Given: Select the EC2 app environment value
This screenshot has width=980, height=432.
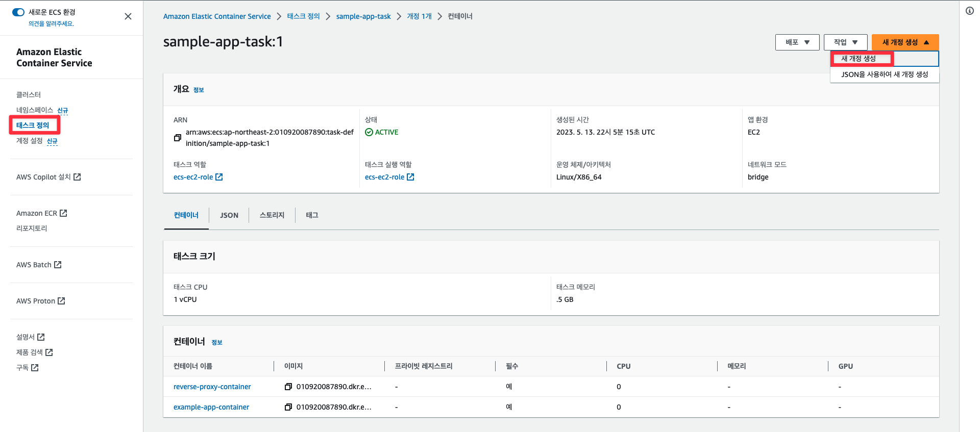Looking at the screenshot, I should tap(754, 132).
